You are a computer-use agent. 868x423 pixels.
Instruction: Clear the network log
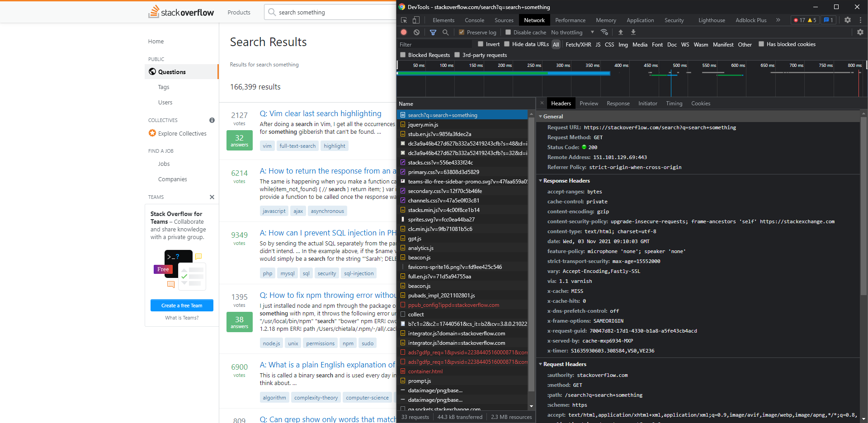click(x=416, y=32)
